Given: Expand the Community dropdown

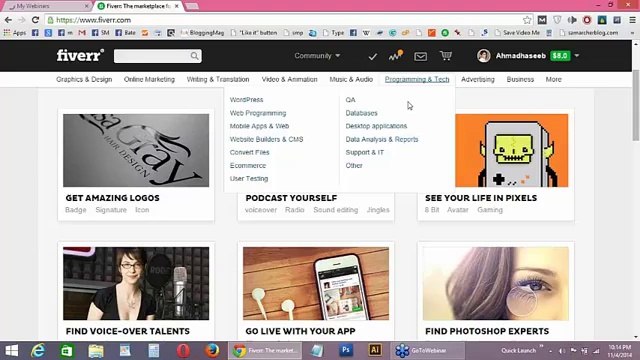Looking at the screenshot, I should pos(317,56).
